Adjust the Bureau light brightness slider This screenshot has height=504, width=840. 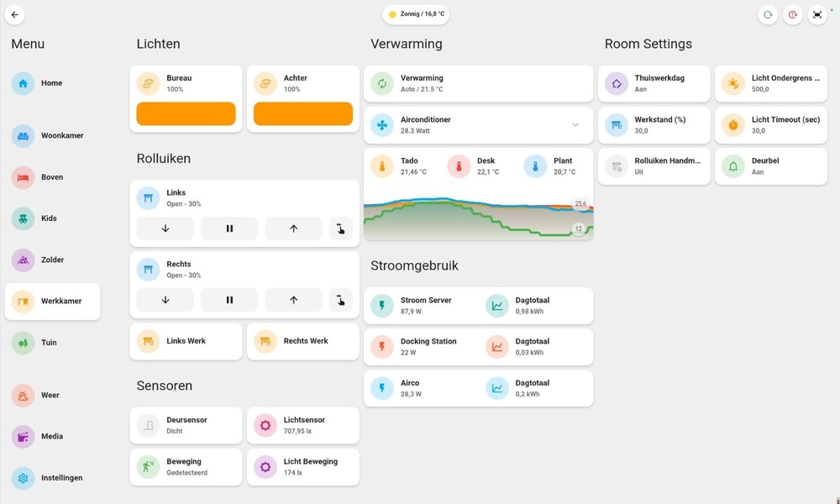(186, 113)
